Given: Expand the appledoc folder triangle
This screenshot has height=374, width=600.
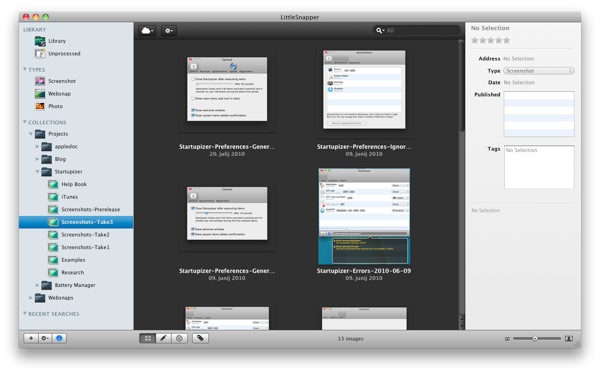Looking at the screenshot, I should tap(37, 147).
